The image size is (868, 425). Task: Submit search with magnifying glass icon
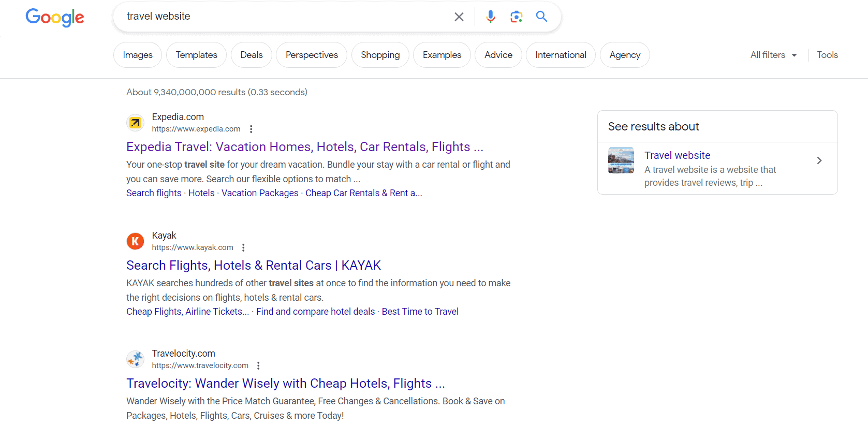[541, 17]
